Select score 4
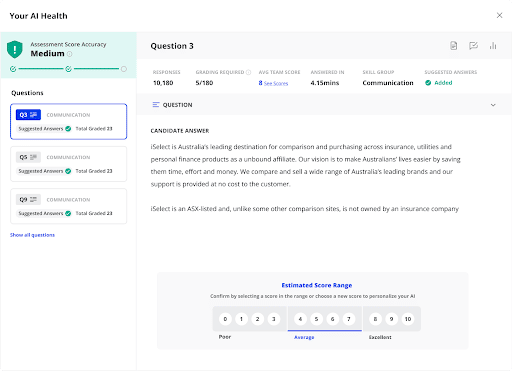The height and width of the screenshot is (371, 512). pos(300,319)
